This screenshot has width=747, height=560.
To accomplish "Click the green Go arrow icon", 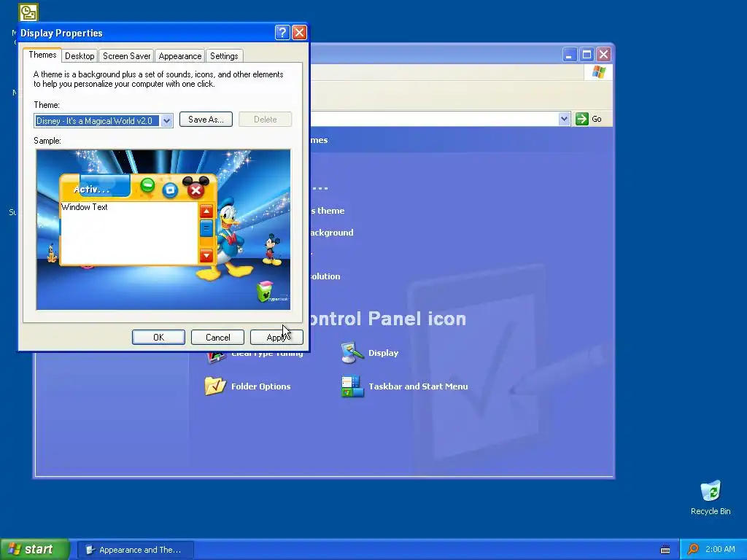I will [x=581, y=119].
